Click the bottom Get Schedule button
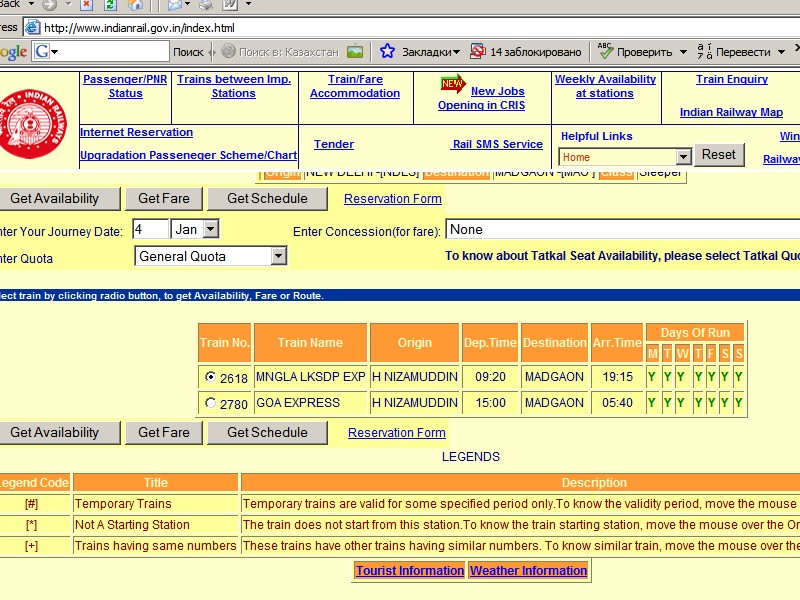 point(267,433)
